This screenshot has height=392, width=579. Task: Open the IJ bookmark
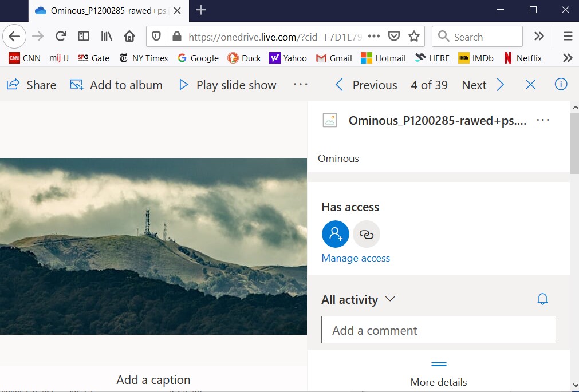pos(59,58)
